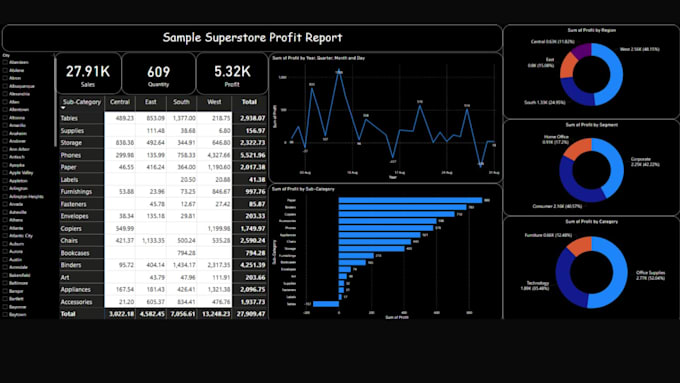Click the Total column header

249,102
